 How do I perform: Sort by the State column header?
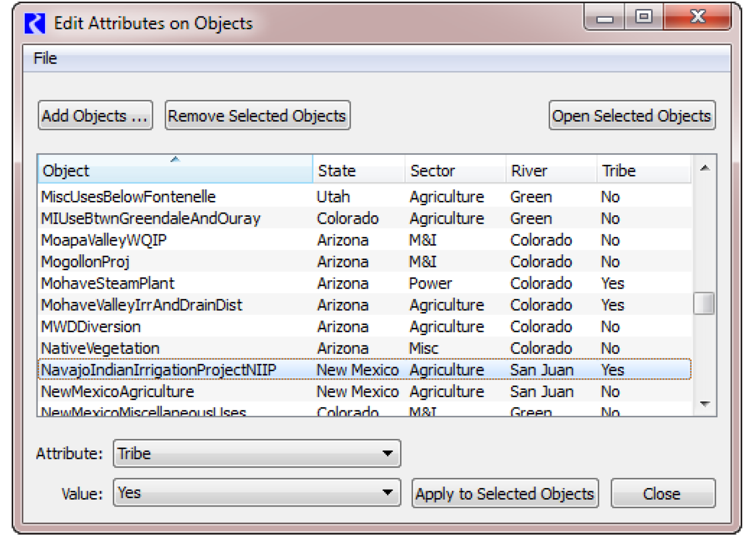358,171
